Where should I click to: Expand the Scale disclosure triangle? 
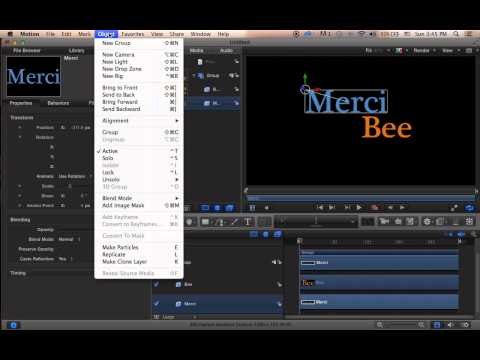coord(20,186)
